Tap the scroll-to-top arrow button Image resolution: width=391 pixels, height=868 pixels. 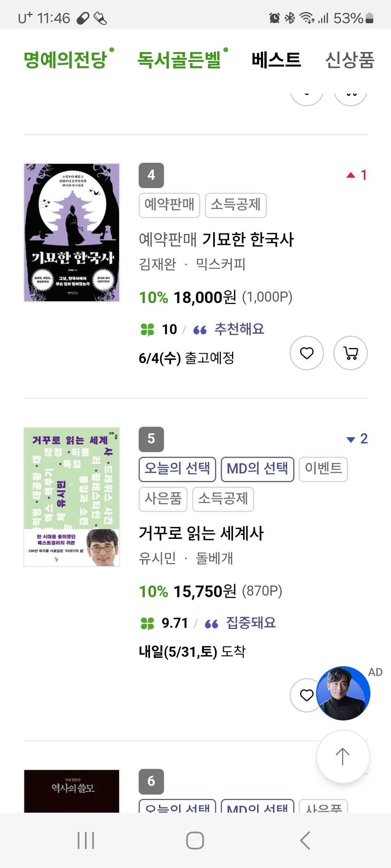[343, 757]
